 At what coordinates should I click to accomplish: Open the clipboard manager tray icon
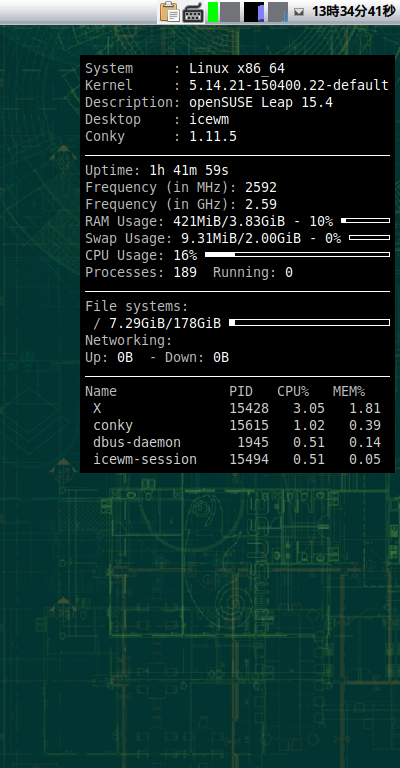click(170, 12)
